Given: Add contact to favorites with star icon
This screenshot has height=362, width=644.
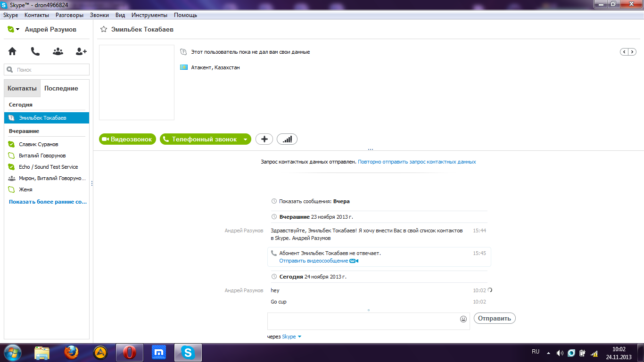Looking at the screenshot, I should (104, 29).
